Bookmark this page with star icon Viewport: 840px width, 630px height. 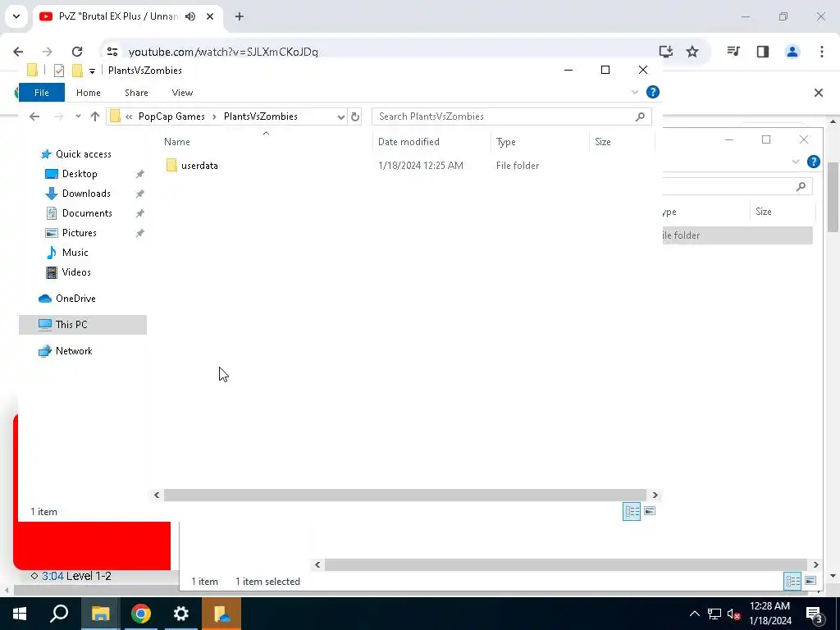click(692, 52)
